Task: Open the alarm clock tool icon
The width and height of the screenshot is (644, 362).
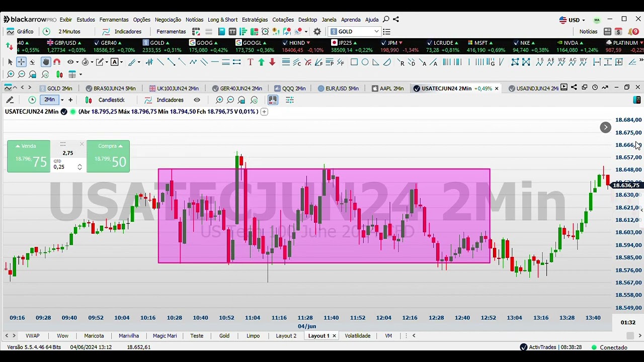Action: pyautogui.click(x=265, y=31)
